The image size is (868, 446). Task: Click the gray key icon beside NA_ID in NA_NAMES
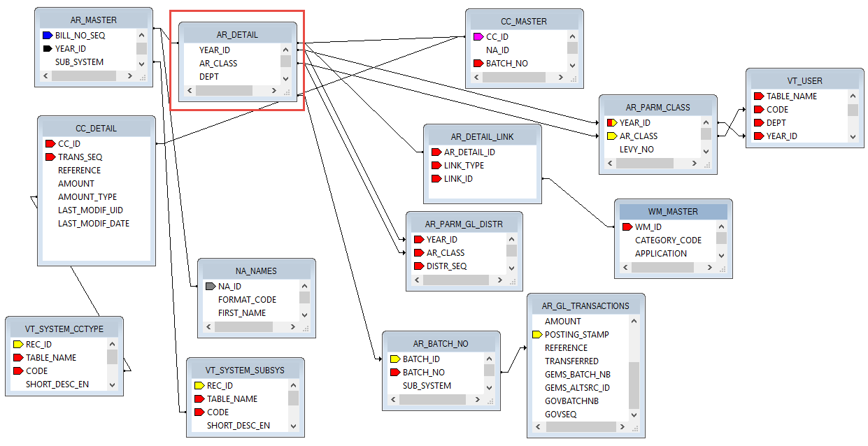(210, 287)
